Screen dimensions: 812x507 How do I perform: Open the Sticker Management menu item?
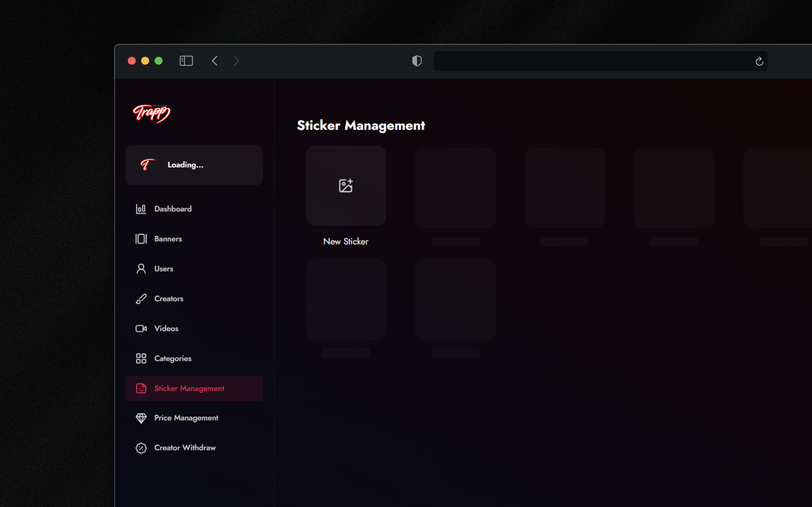(x=189, y=388)
